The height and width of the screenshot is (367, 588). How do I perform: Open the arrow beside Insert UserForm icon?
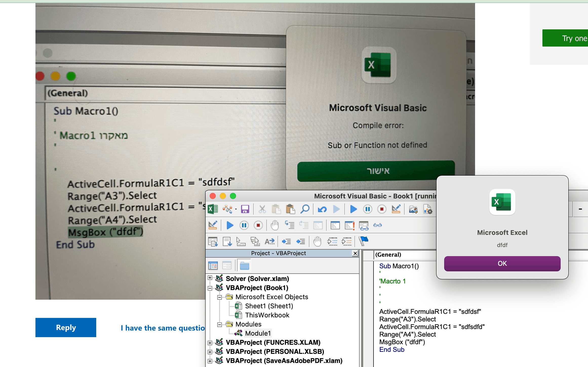tap(236, 209)
